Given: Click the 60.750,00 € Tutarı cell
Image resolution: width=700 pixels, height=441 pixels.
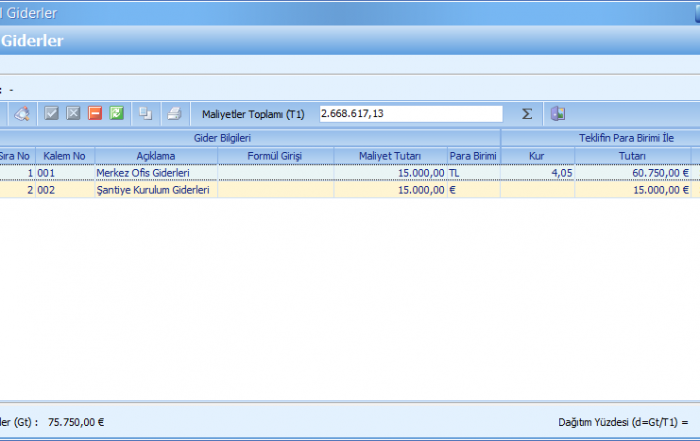Looking at the screenshot, I should point(632,173).
